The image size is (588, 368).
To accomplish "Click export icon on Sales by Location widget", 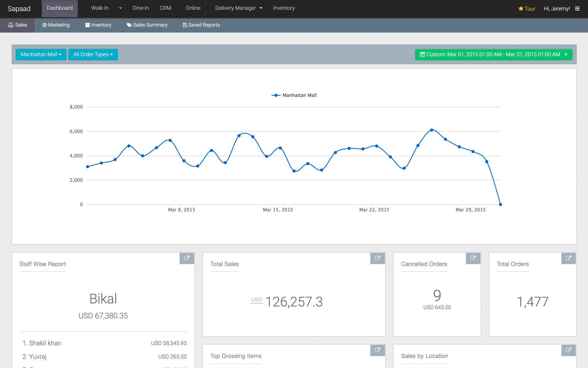I will (568, 350).
